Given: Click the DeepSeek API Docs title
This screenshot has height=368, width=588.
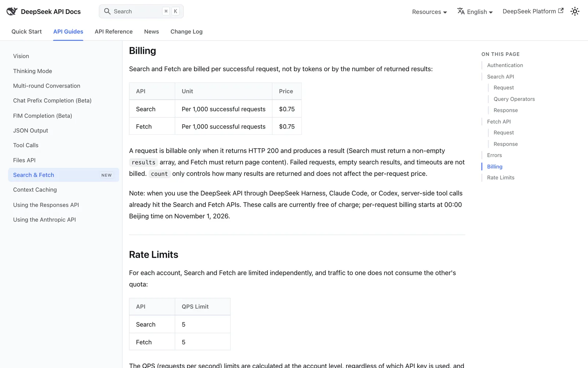Looking at the screenshot, I should (51, 12).
